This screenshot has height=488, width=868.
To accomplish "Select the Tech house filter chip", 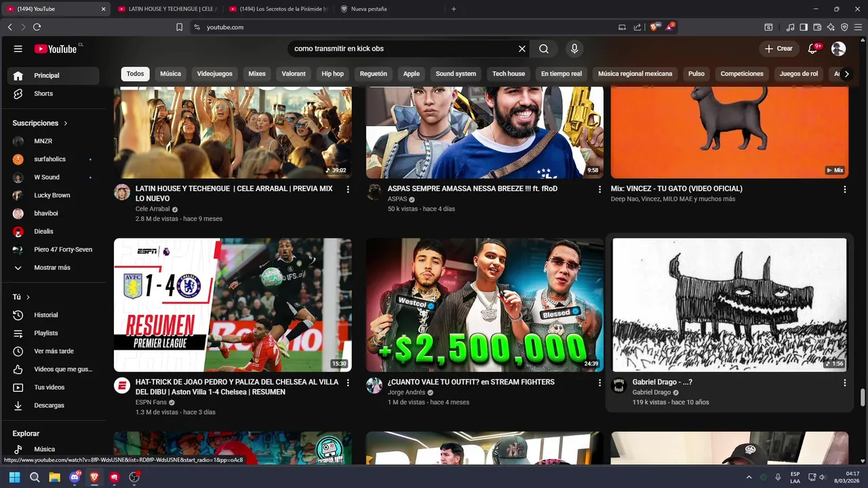I will (509, 74).
